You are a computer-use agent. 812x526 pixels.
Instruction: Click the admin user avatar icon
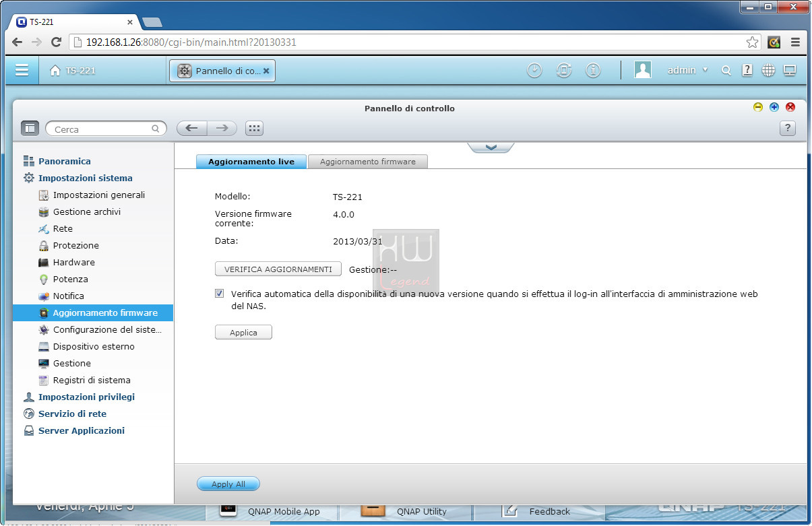[643, 70]
